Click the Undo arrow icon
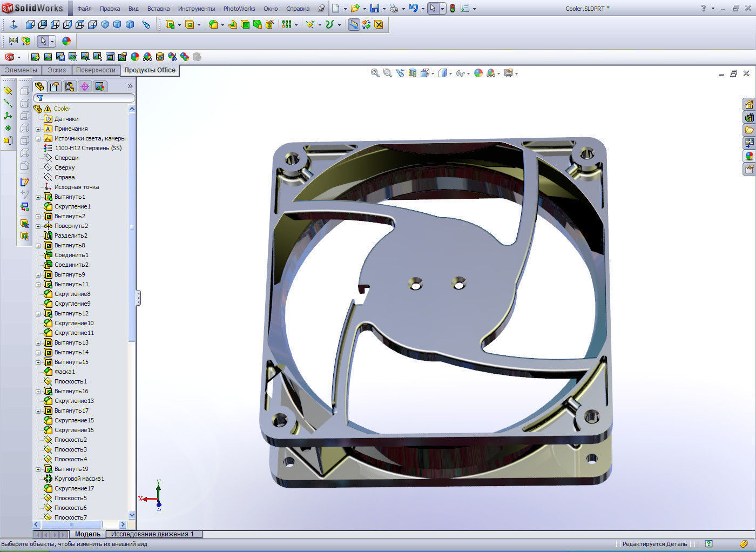 click(414, 8)
